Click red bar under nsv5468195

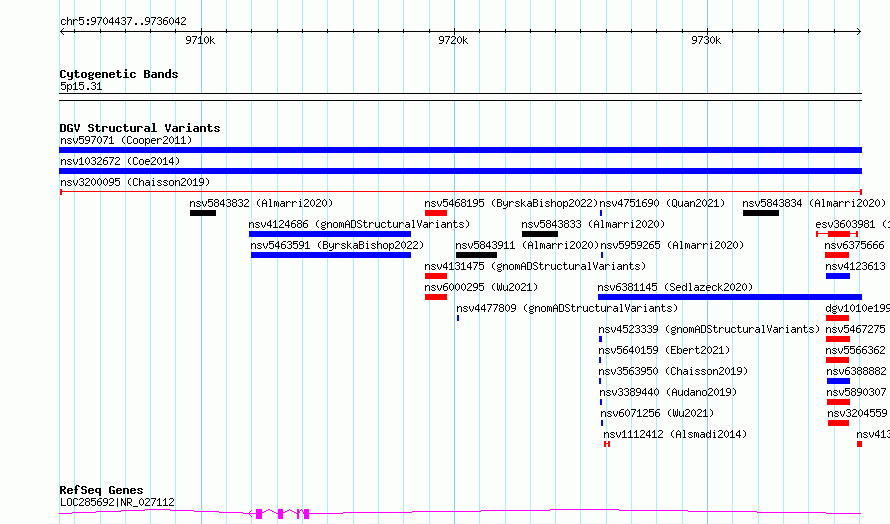tap(436, 213)
